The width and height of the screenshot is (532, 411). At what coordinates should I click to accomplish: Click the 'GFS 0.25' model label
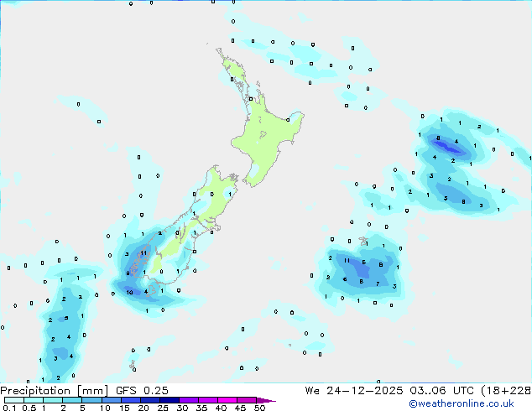[x=142, y=391]
